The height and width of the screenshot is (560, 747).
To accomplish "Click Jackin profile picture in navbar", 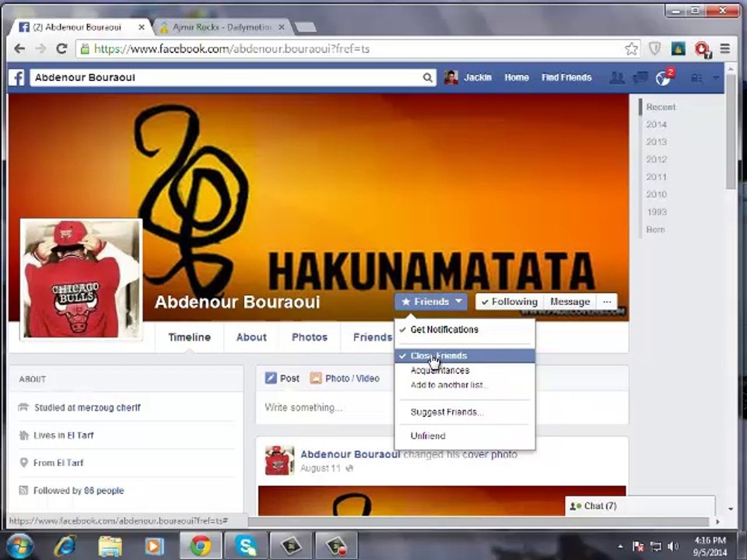I will pos(451,77).
